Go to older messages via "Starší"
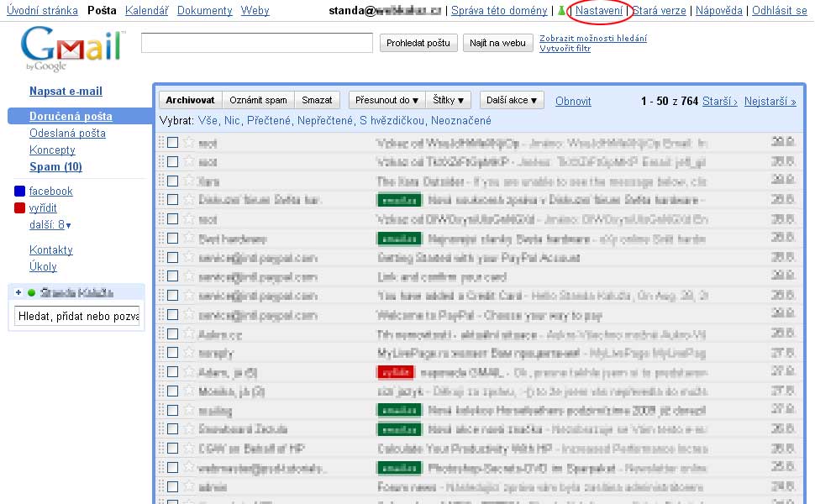 pos(720,101)
